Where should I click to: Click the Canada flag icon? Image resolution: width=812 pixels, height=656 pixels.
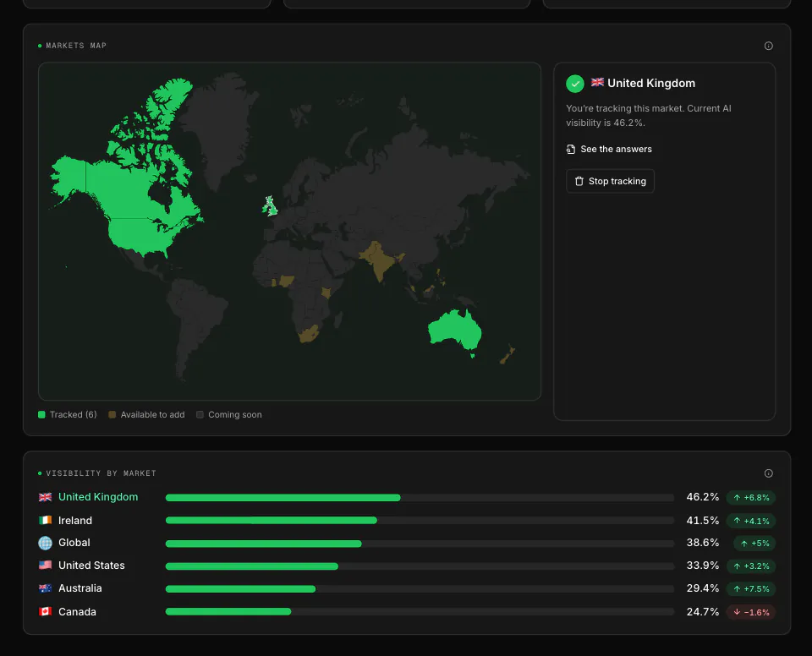click(45, 611)
